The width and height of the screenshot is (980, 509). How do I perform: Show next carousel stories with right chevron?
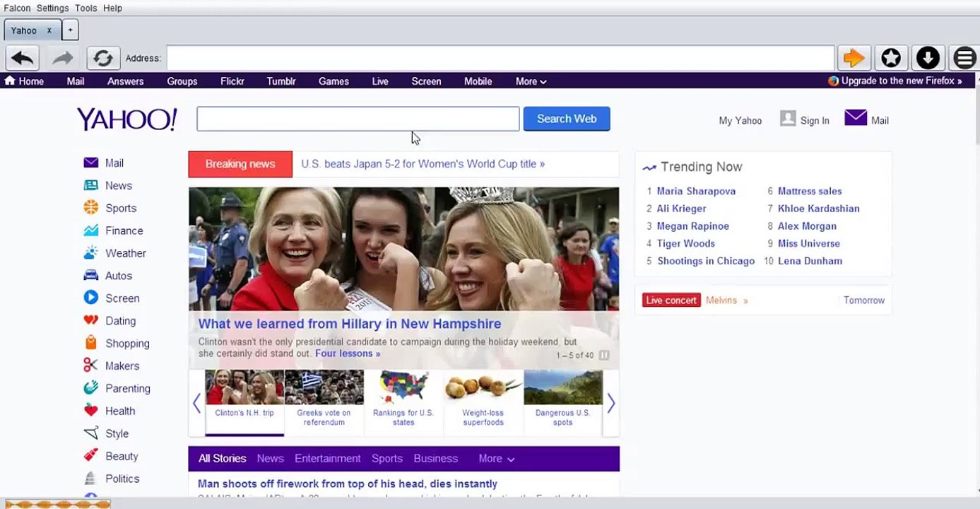click(611, 403)
